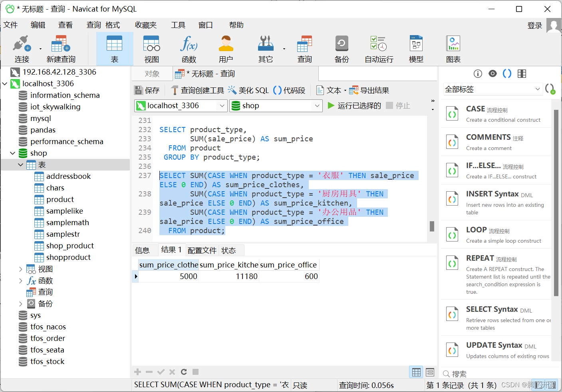The height and width of the screenshot is (392, 562).
Task: Select the product table in tree
Action: coord(60,200)
